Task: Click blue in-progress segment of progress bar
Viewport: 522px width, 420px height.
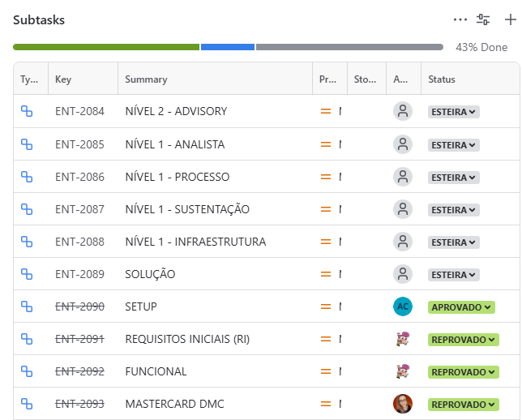Action: pos(228,47)
